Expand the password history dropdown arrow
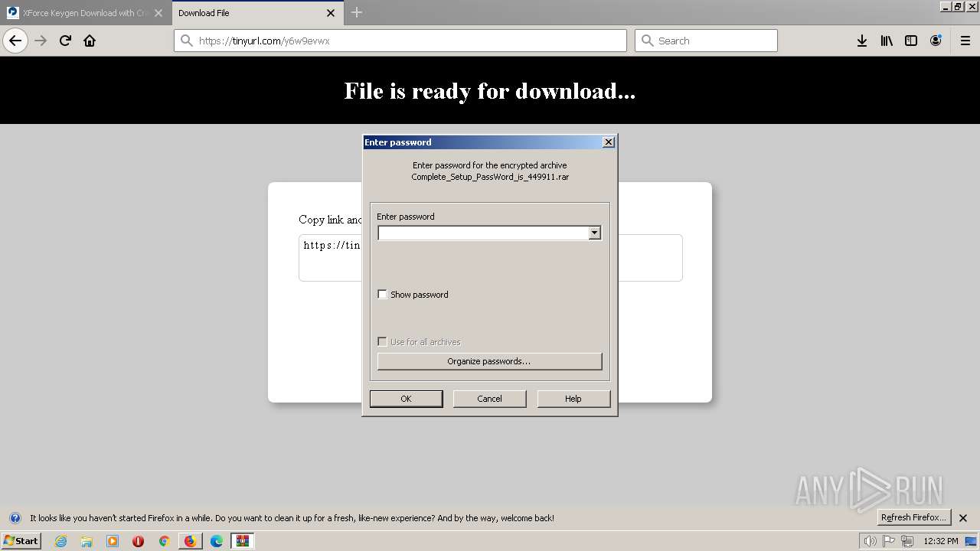Viewport: 980px width, 551px height. click(595, 233)
